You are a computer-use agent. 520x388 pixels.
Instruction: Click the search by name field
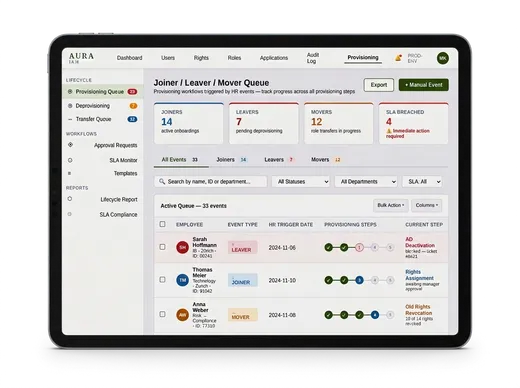point(210,182)
